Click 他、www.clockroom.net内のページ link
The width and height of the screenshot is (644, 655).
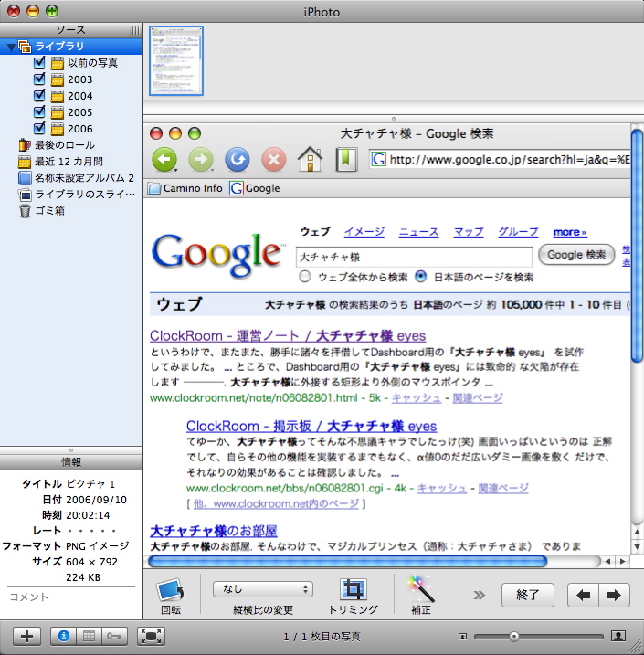[x=276, y=503]
